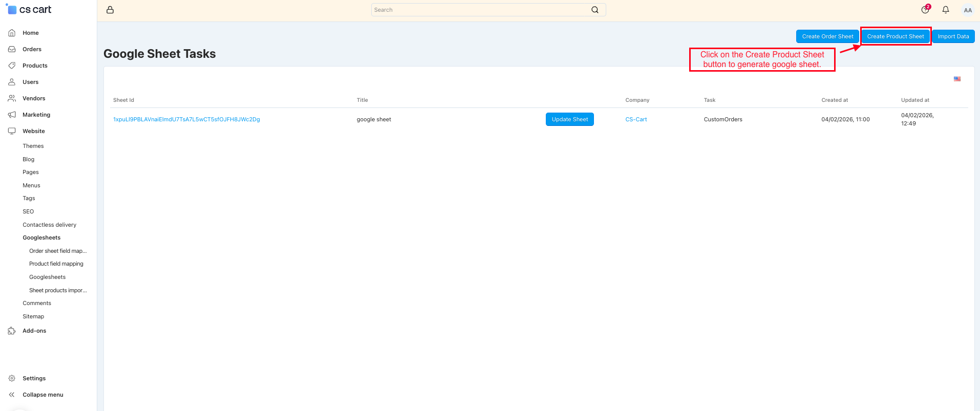Click the Orders inbox icon
Image resolution: width=980 pixels, height=411 pixels.
12,49
